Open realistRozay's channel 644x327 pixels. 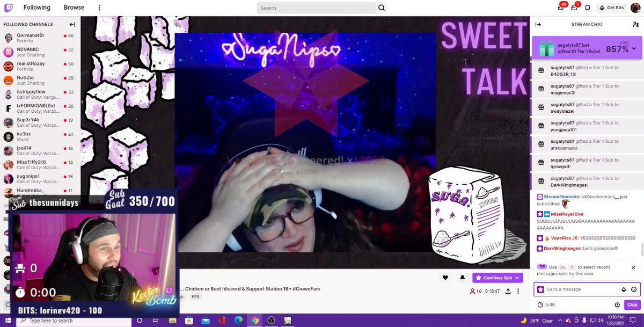pyautogui.click(x=40, y=66)
